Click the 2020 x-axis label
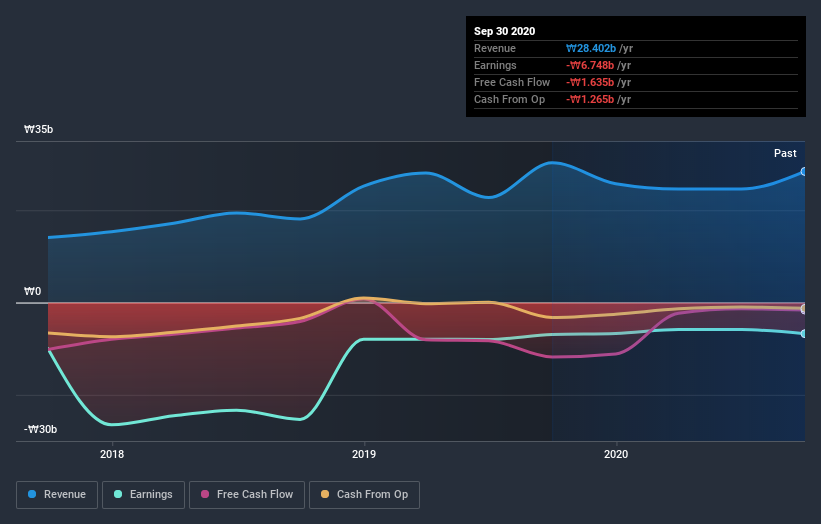The width and height of the screenshot is (821, 524). coord(616,454)
